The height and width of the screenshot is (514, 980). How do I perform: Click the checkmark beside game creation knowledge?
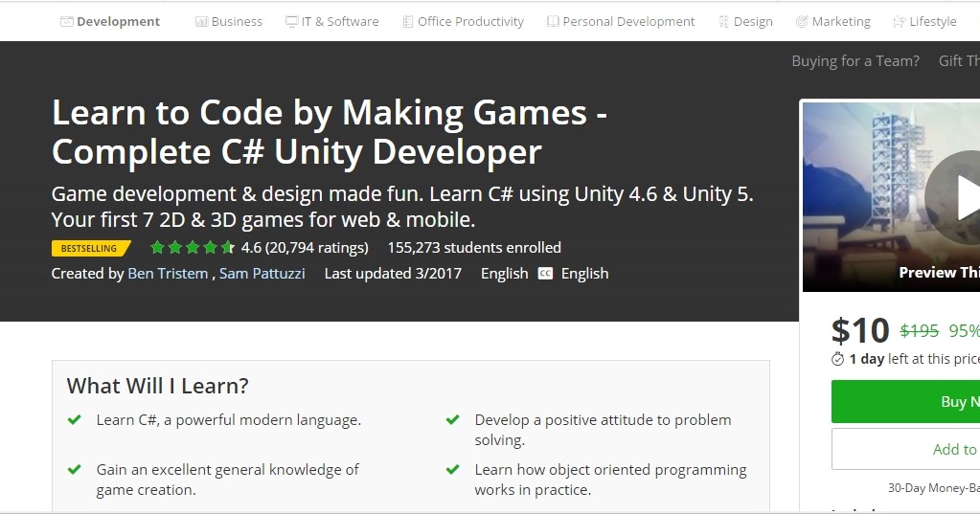pos(75,469)
